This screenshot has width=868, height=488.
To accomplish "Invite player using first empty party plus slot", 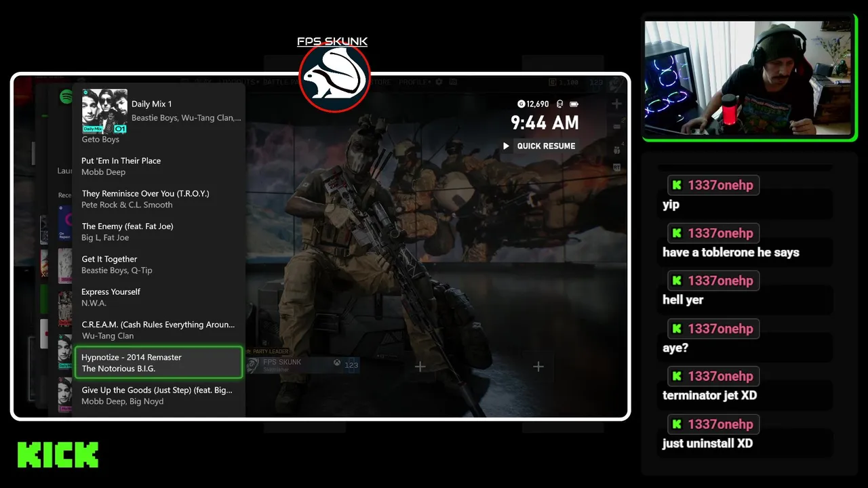I will [x=420, y=367].
